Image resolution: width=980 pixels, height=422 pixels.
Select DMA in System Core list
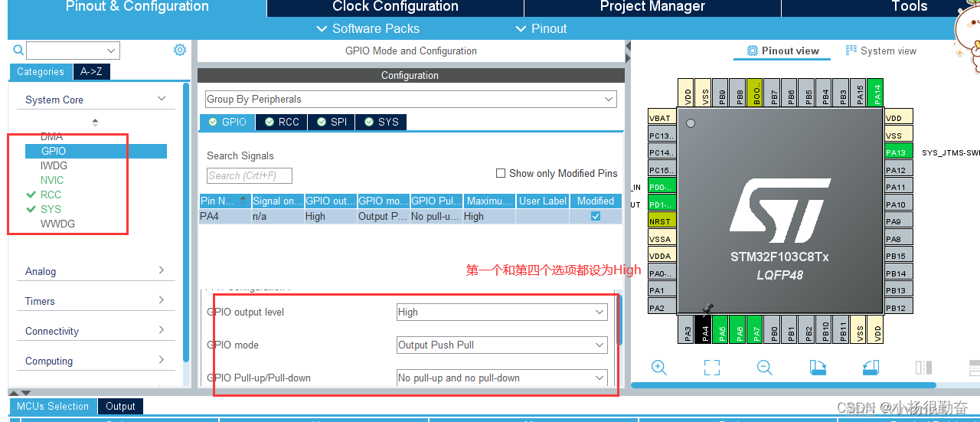click(52, 136)
